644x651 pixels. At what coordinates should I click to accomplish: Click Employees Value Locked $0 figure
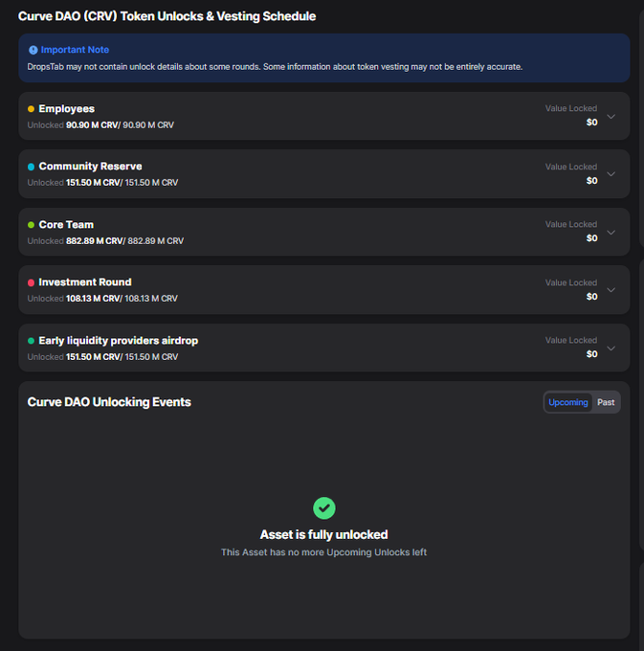[591, 123]
